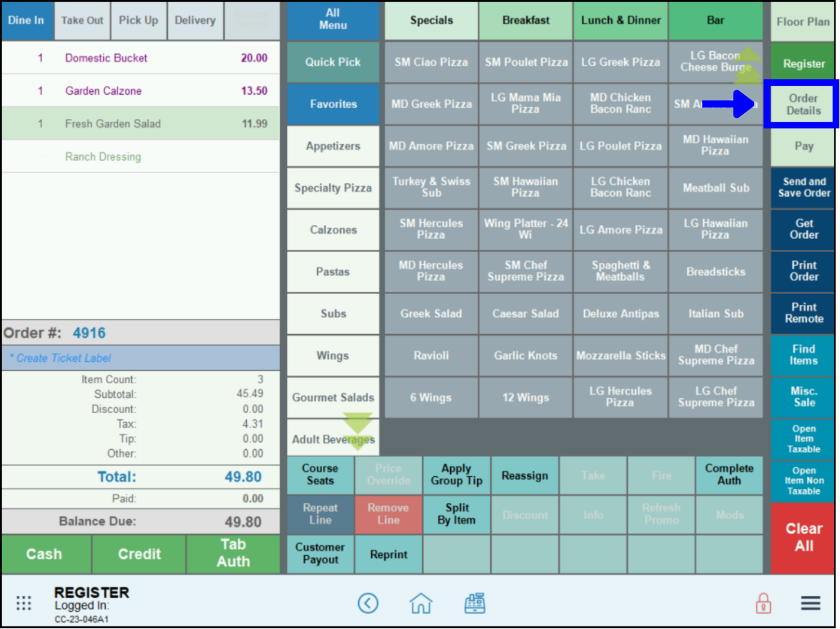
Task: Click the dots grid icon
Action: (x=24, y=603)
